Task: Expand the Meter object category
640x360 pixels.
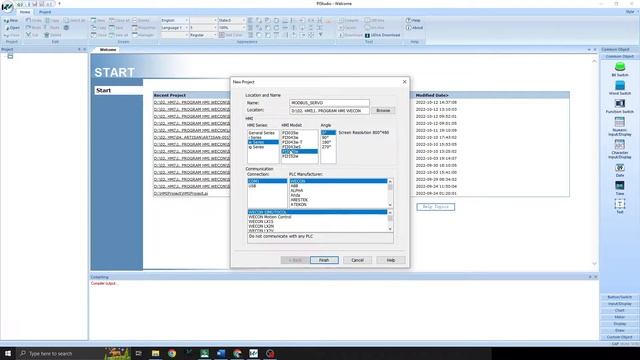Action: coord(619,317)
